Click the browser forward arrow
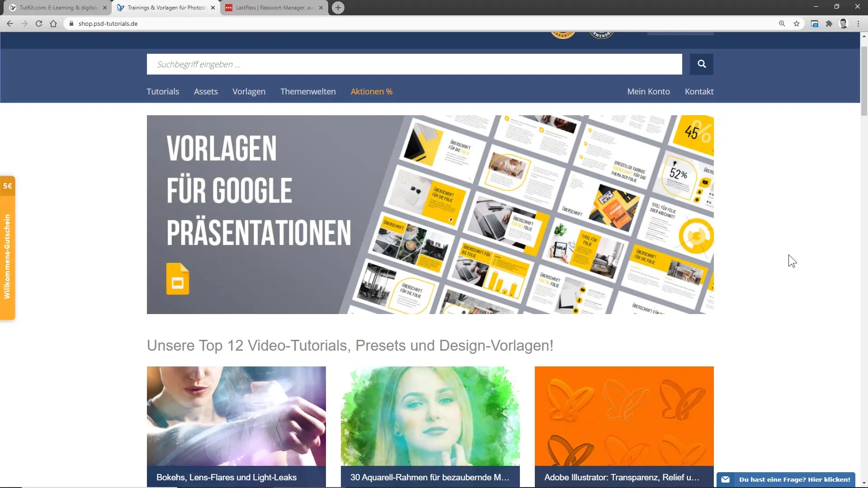Screen dimensions: 868x488 (x=24, y=23)
